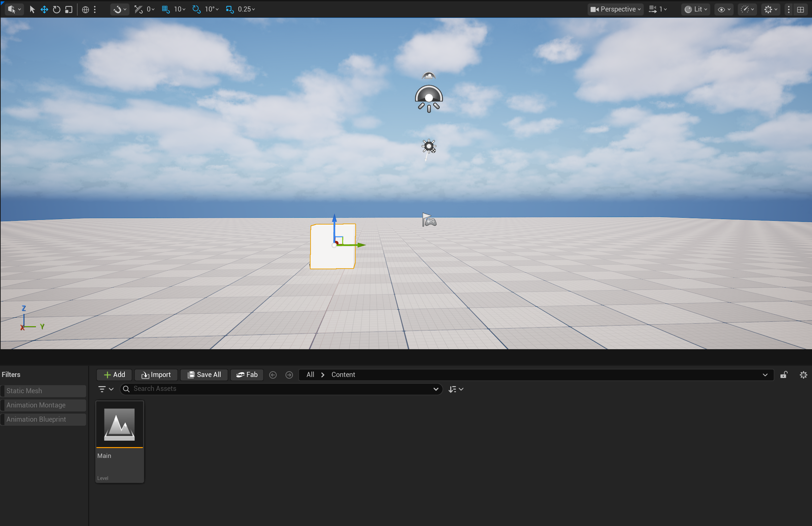Click the world coordinate space globe icon
The width and height of the screenshot is (812, 526).
coord(86,9)
